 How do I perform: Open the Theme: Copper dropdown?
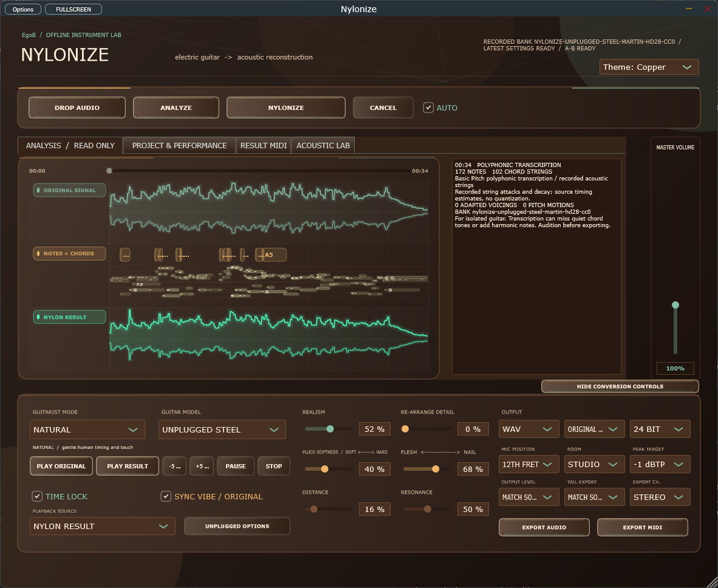click(649, 67)
